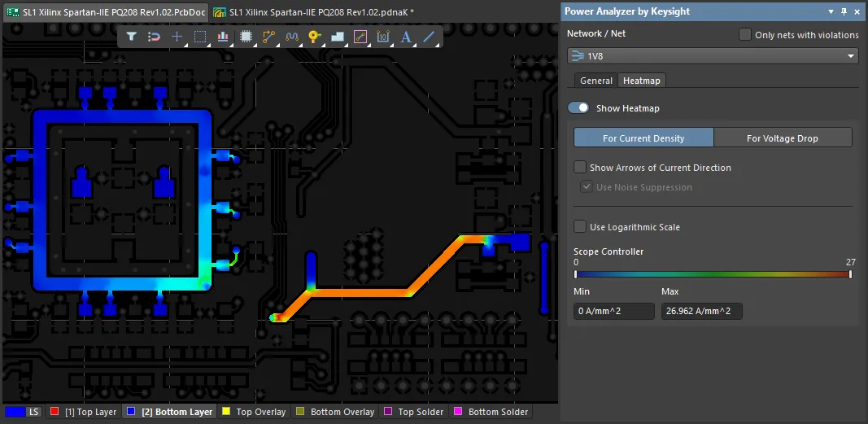Click the place via icon
This screenshot has width=868, height=424.
pyautogui.click(x=315, y=37)
